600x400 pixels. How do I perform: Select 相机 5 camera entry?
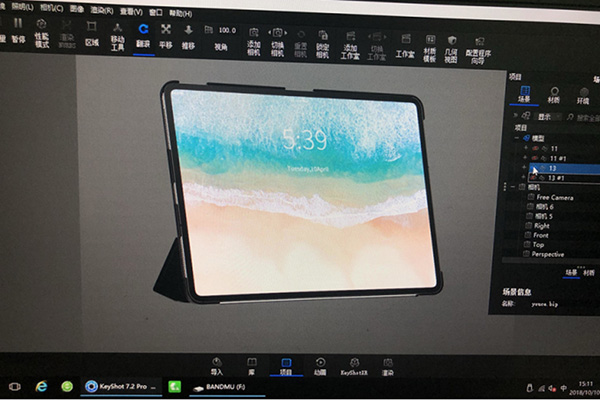(x=544, y=216)
